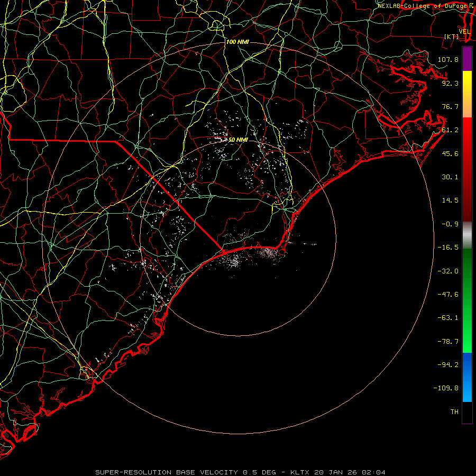
Task: Click the 100 NMI range ring label
Action: point(237,42)
